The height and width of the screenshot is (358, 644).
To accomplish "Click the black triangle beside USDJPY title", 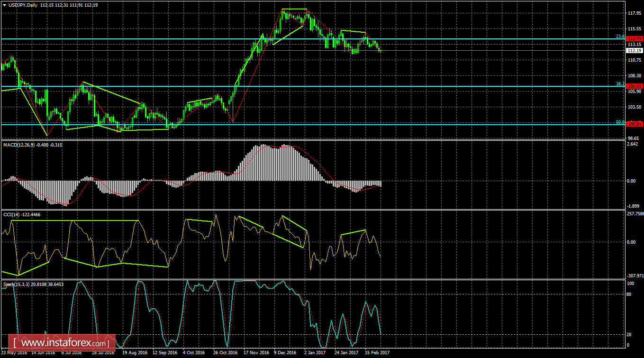I will (x=5, y=5).
